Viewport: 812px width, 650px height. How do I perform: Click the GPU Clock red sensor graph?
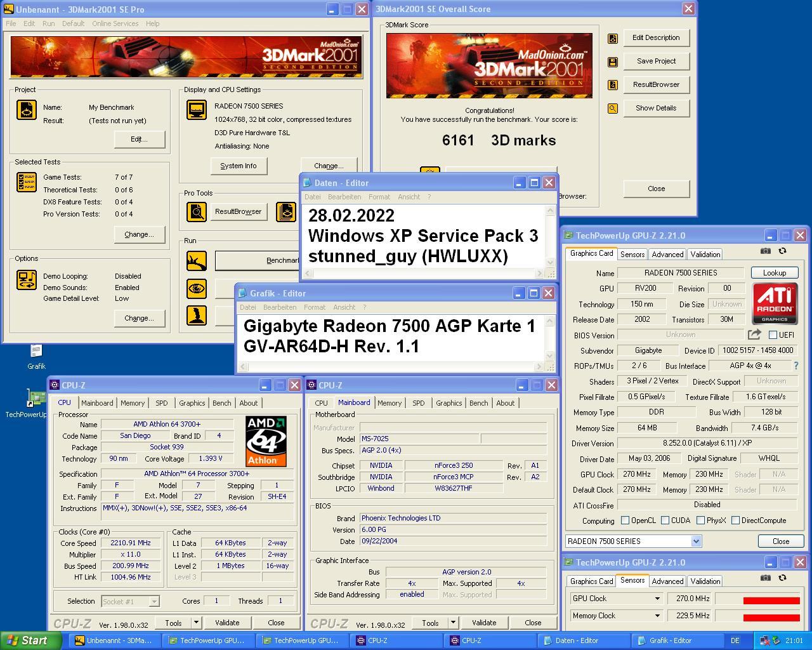coord(757,599)
